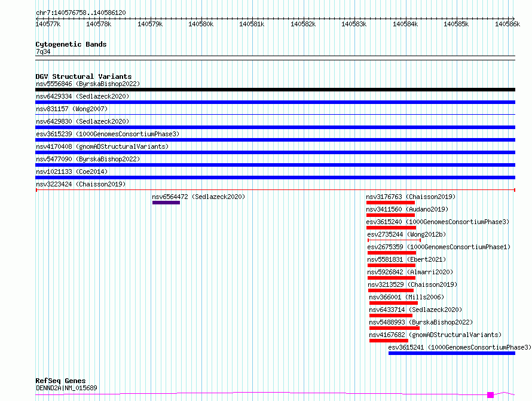Image resolution: width=532 pixels, height=401 pixels.
Task: Select the nsv1021133 (Coe2014) label
Action: (x=72, y=172)
